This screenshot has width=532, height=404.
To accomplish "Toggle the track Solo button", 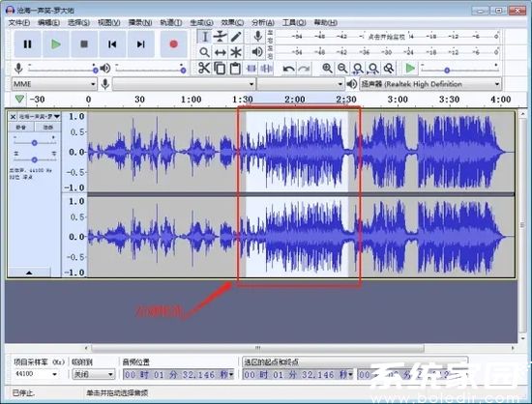I will [x=47, y=128].
